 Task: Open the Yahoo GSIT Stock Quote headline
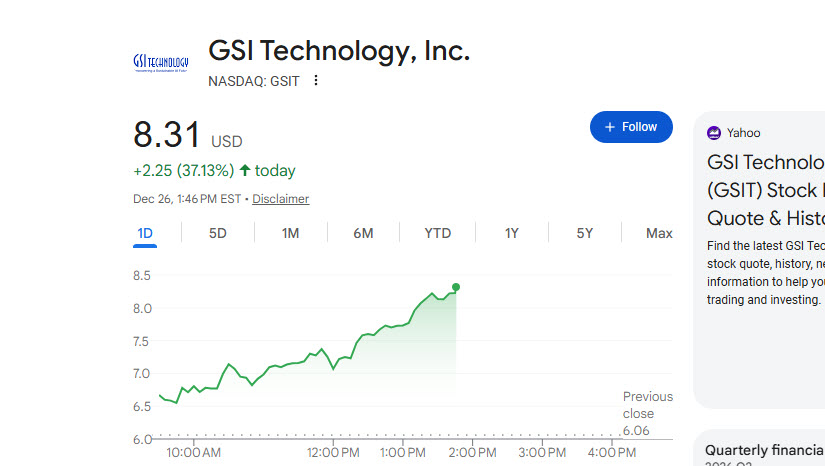coord(766,190)
